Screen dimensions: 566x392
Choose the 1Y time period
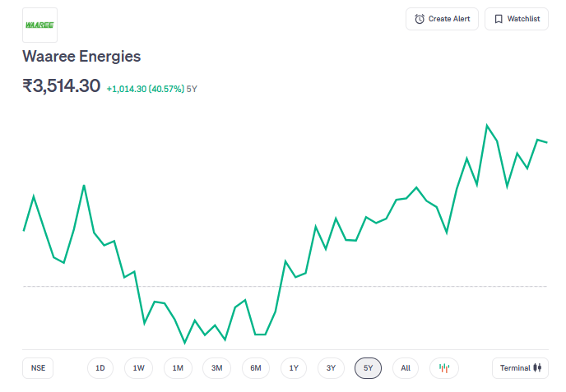(x=294, y=368)
